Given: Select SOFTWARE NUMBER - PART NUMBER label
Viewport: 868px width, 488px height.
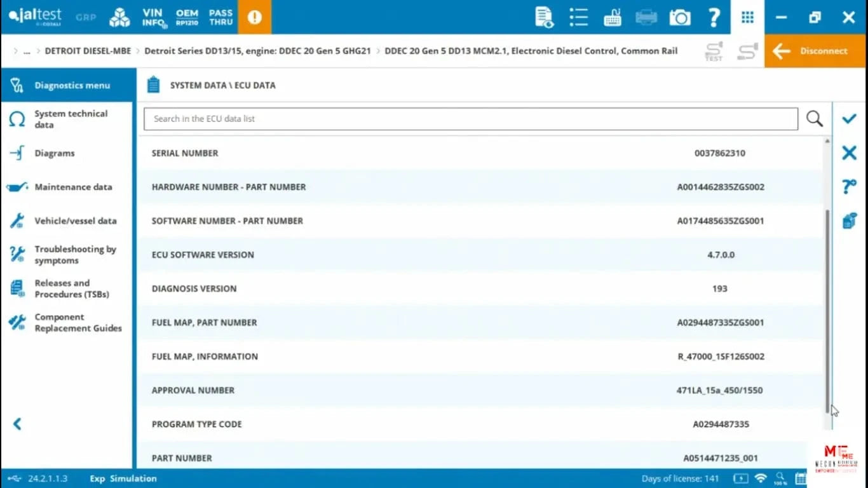Looking at the screenshot, I should 227,220.
